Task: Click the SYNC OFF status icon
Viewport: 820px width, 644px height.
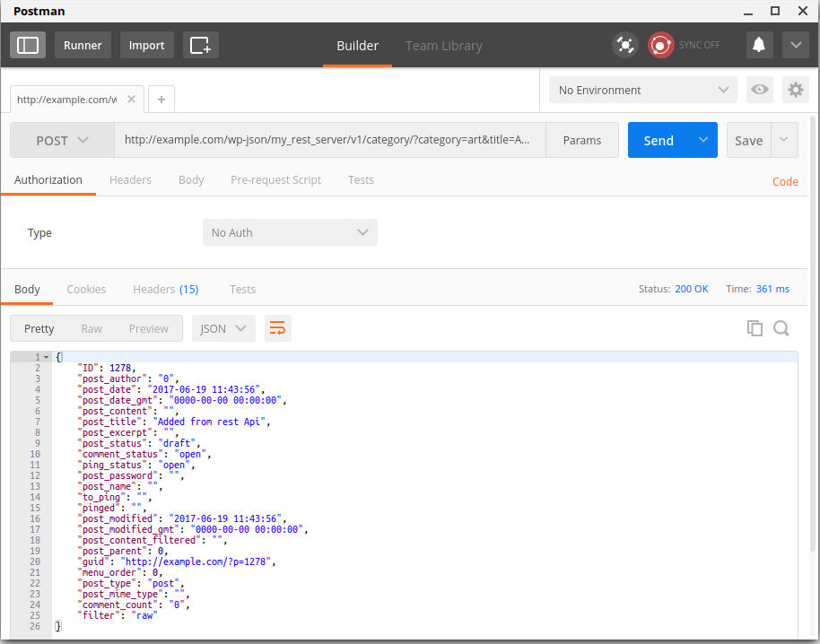Action: click(661, 44)
